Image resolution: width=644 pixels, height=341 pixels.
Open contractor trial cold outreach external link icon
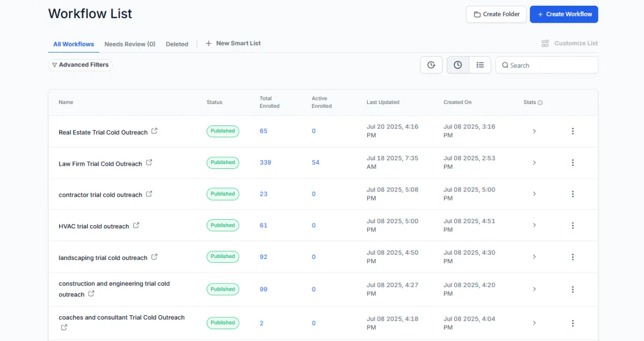(149, 194)
